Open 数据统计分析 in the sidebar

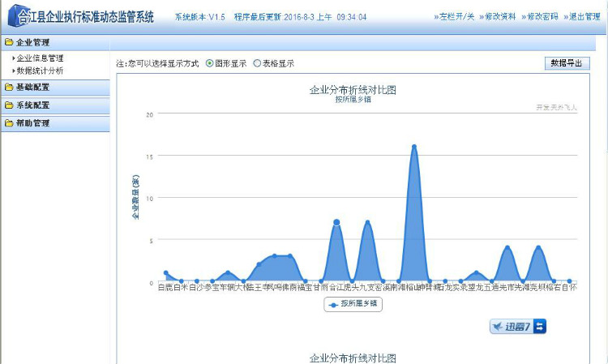pyautogui.click(x=40, y=71)
